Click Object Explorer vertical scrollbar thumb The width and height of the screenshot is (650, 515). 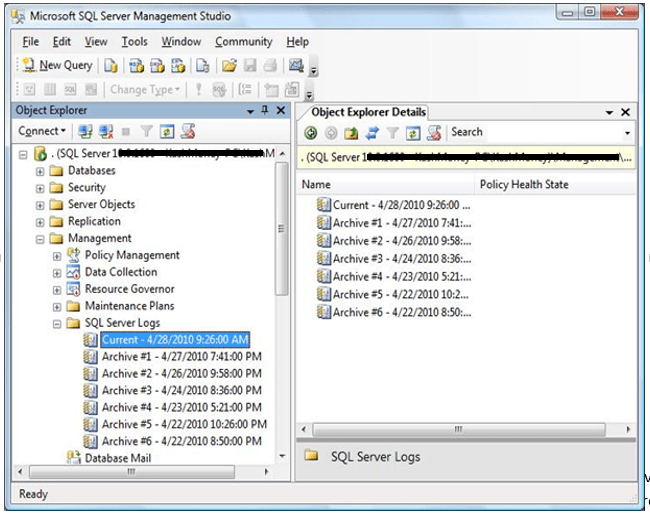pos(282,228)
